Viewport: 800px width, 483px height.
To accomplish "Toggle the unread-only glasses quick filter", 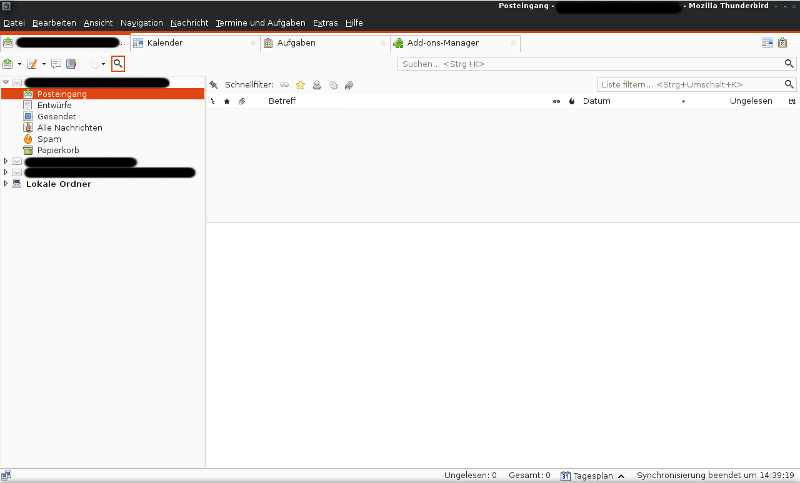I will tap(285, 85).
